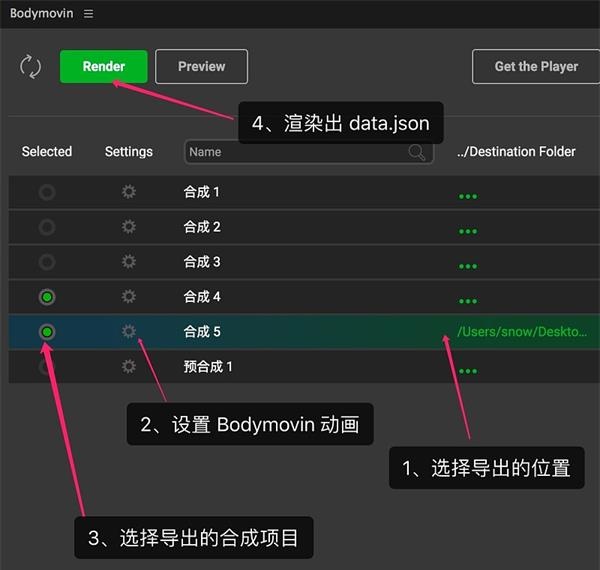Screen dimensions: 600x570
Task: Open settings gear for 合成 1
Action: (x=129, y=192)
